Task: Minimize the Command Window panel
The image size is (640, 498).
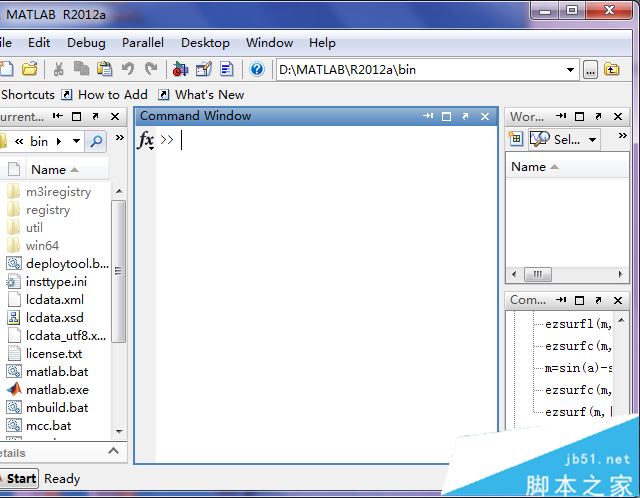Action: [x=428, y=116]
